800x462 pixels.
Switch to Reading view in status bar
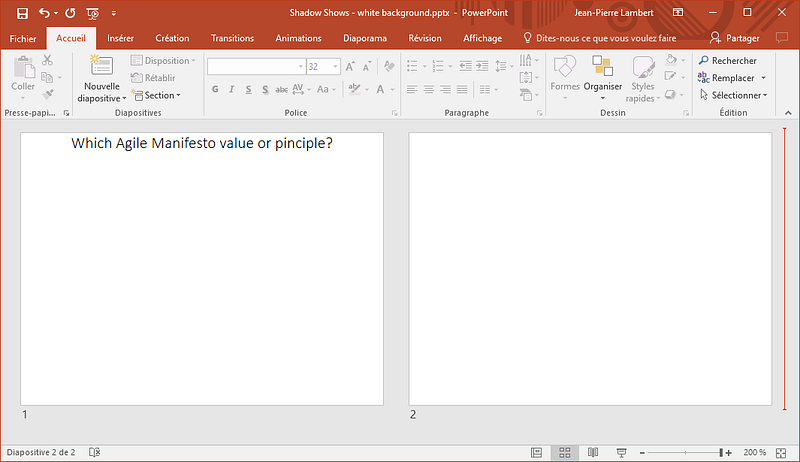593,453
